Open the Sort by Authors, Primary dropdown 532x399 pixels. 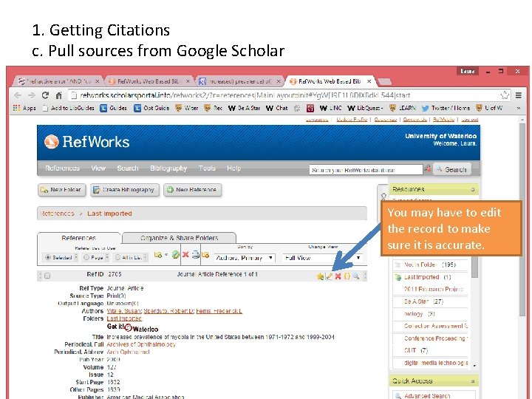pyautogui.click(x=244, y=258)
